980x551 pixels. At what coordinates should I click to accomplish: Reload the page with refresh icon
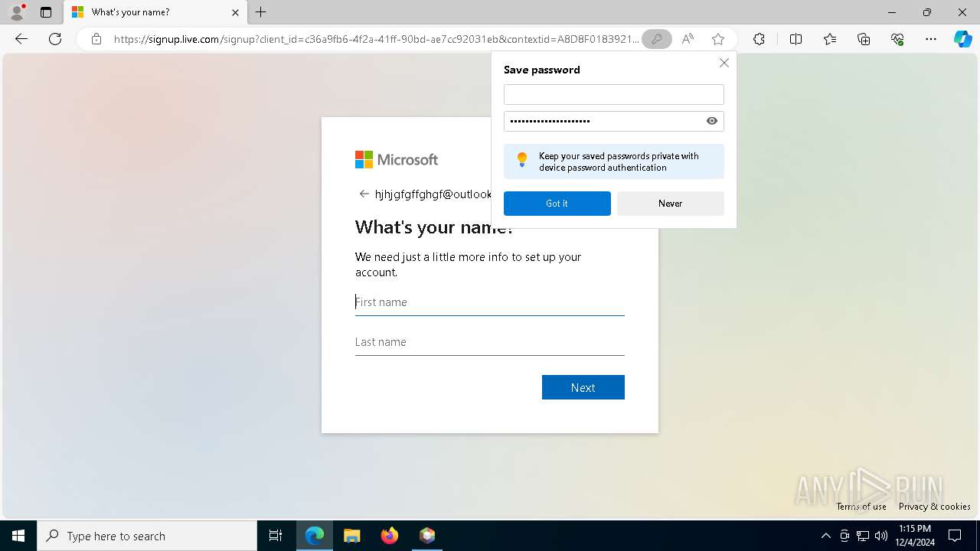click(55, 39)
